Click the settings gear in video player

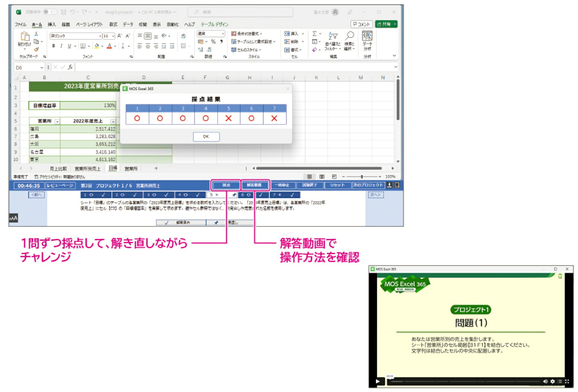coord(552,381)
